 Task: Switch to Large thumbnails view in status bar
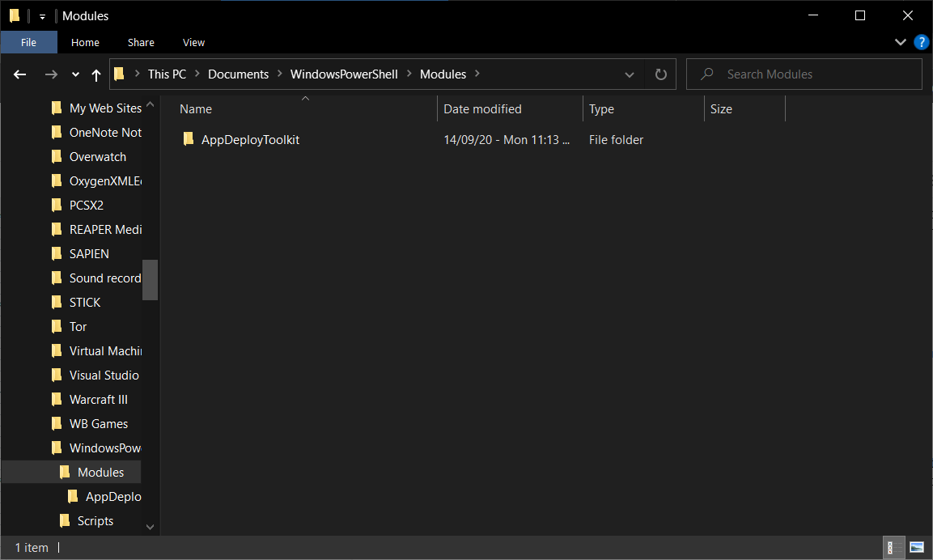coord(918,547)
